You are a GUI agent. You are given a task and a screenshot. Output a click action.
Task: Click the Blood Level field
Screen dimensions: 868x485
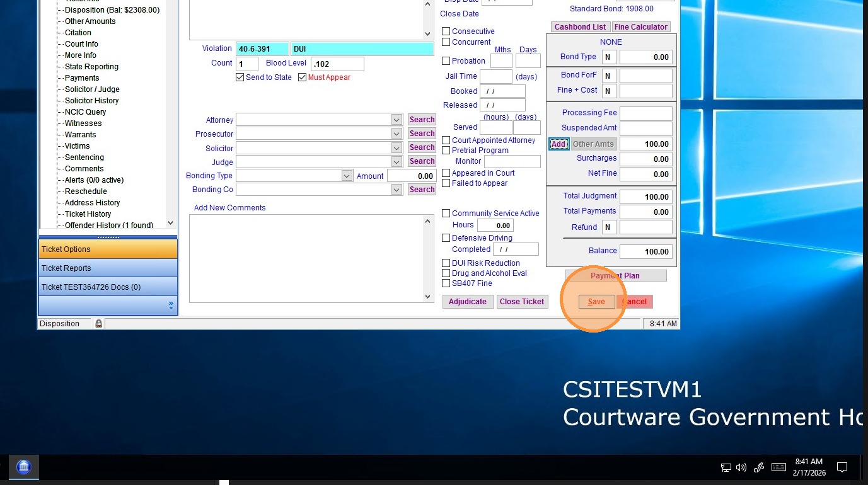[337, 64]
